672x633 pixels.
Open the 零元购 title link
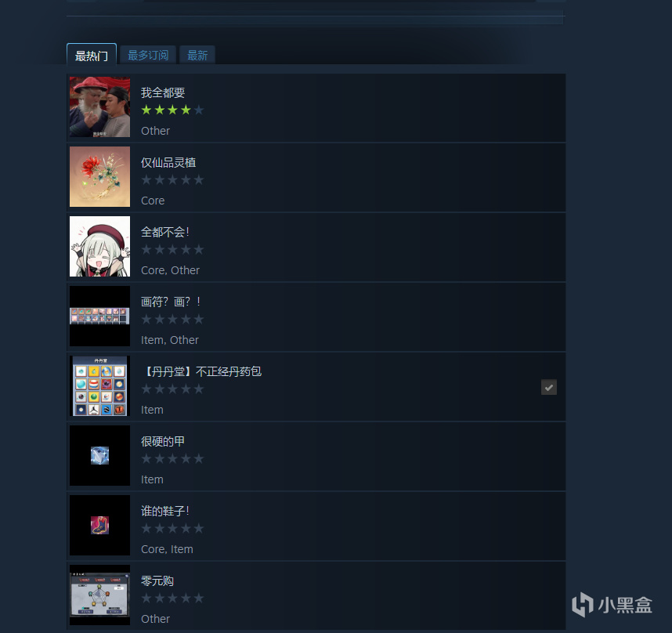pos(157,581)
